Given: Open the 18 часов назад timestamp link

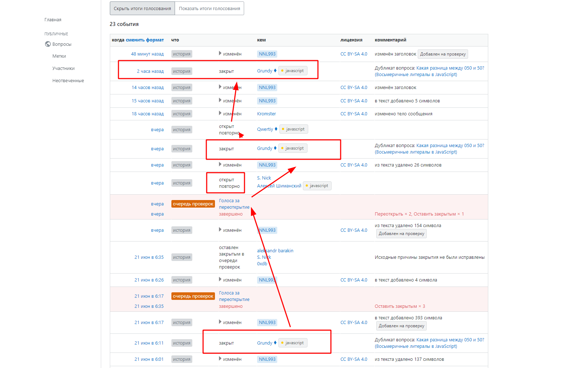Looking at the screenshot, I should 148,114.
